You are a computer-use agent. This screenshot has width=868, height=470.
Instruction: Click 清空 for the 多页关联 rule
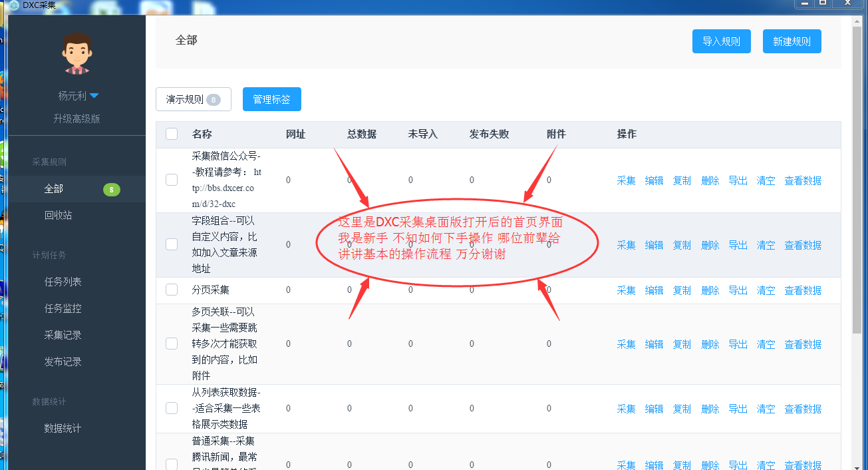point(766,344)
